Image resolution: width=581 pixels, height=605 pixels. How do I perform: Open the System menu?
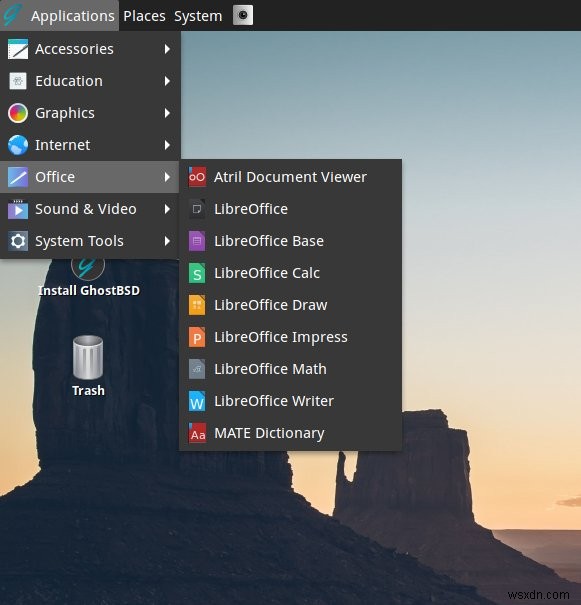(x=198, y=16)
